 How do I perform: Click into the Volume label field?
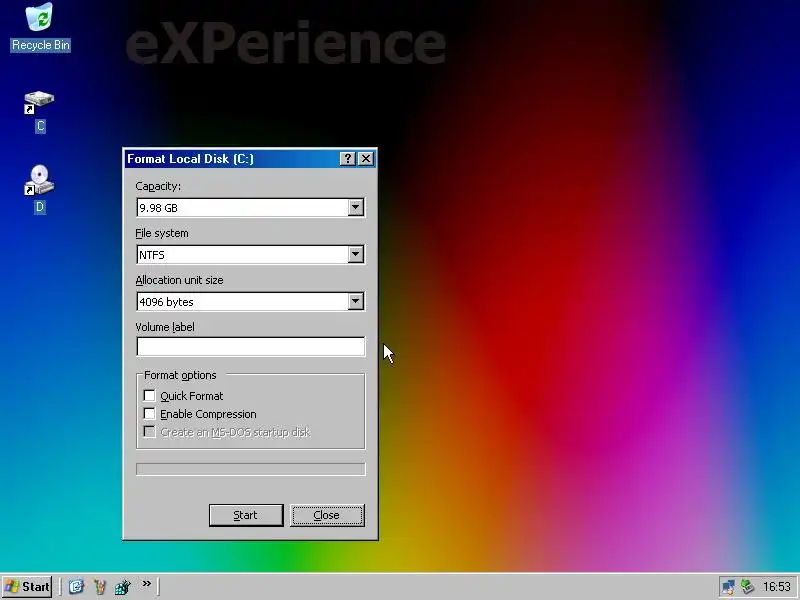click(x=251, y=346)
